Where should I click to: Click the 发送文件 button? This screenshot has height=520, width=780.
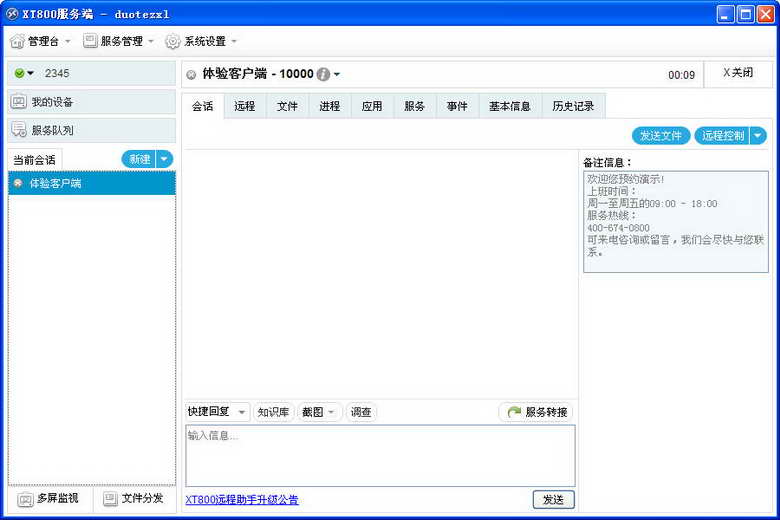(x=661, y=135)
